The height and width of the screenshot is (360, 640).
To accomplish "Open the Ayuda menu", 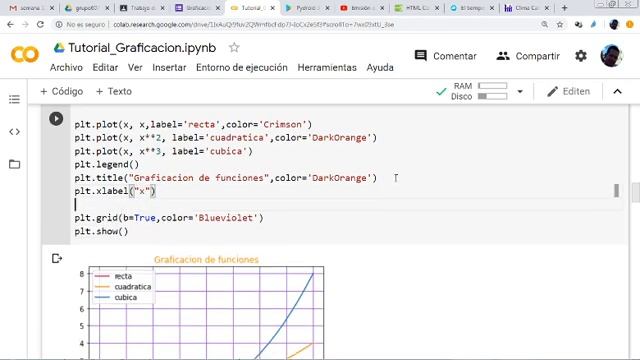I will (x=380, y=68).
